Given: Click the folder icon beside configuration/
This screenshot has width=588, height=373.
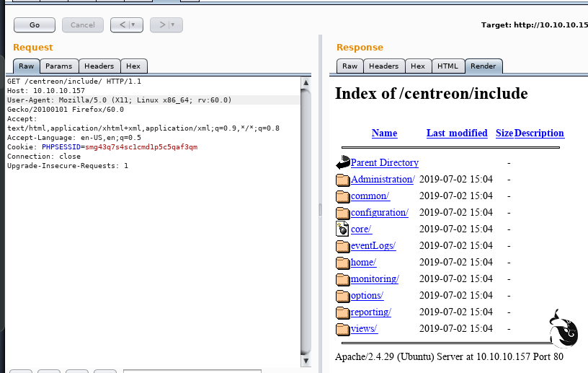Looking at the screenshot, I should (342, 213).
